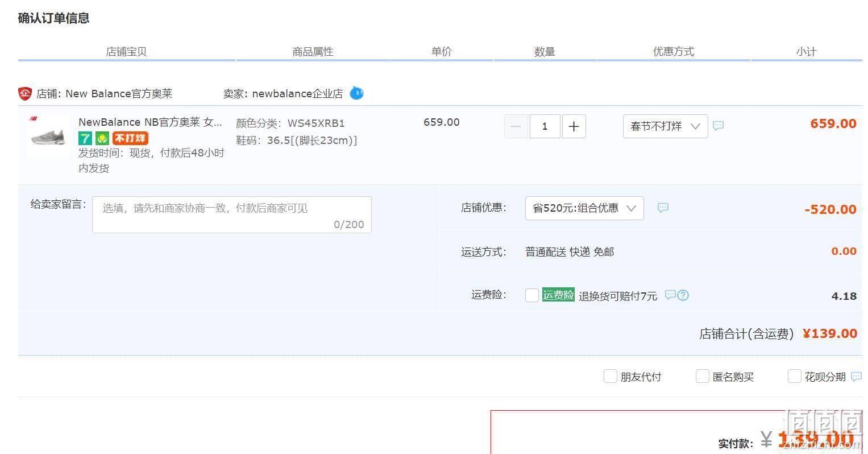Click the 花呗分期 info bubble icon
The height and width of the screenshot is (454, 868).
point(856,377)
